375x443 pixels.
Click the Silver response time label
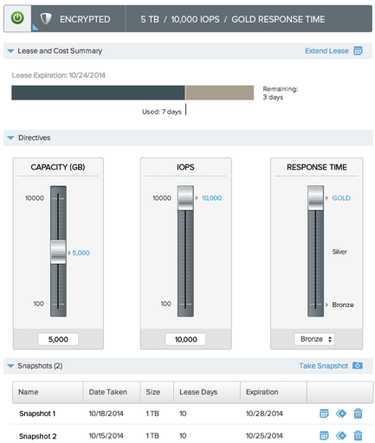click(339, 252)
